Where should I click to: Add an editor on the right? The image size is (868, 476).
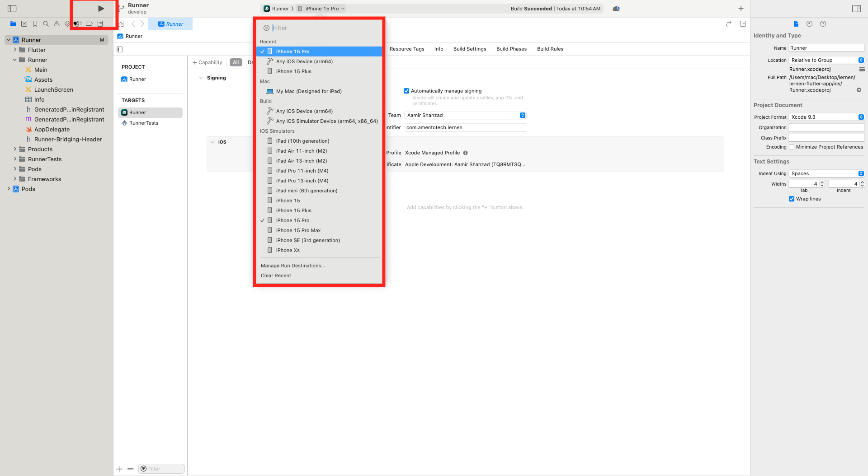[743, 23]
